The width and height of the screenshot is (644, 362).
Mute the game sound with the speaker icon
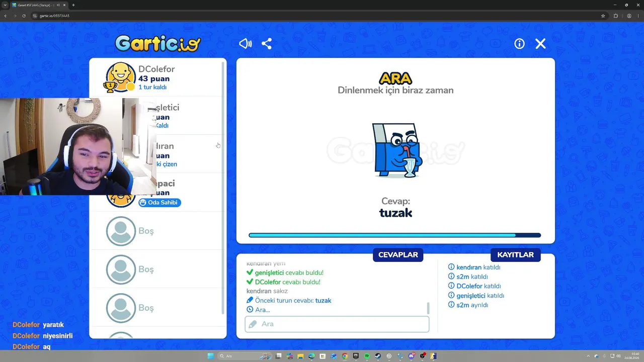(245, 44)
